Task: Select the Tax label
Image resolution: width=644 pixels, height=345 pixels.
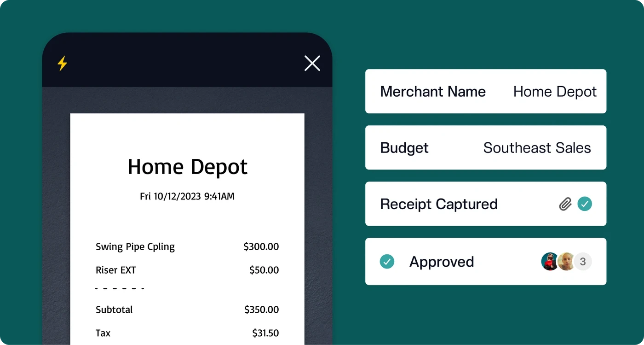Action: point(103,333)
